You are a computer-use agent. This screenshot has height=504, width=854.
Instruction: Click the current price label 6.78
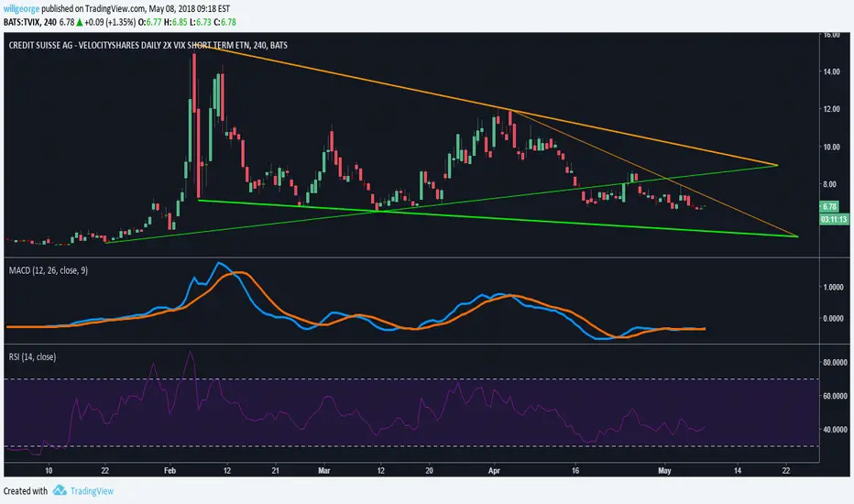829,206
